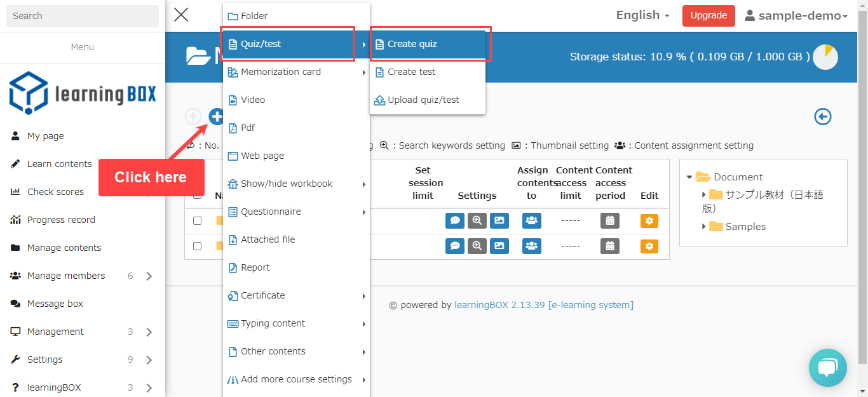Click first row's orange edit gear

649,220
